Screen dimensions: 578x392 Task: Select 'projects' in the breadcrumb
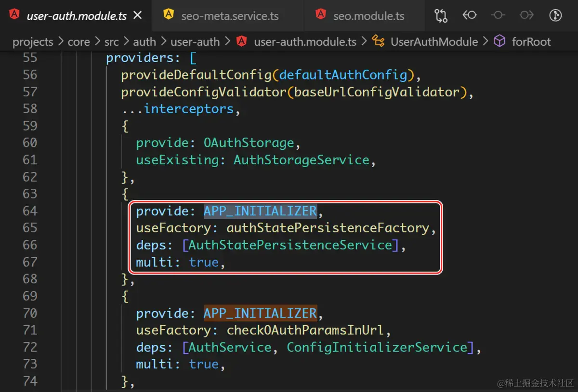tap(33, 42)
